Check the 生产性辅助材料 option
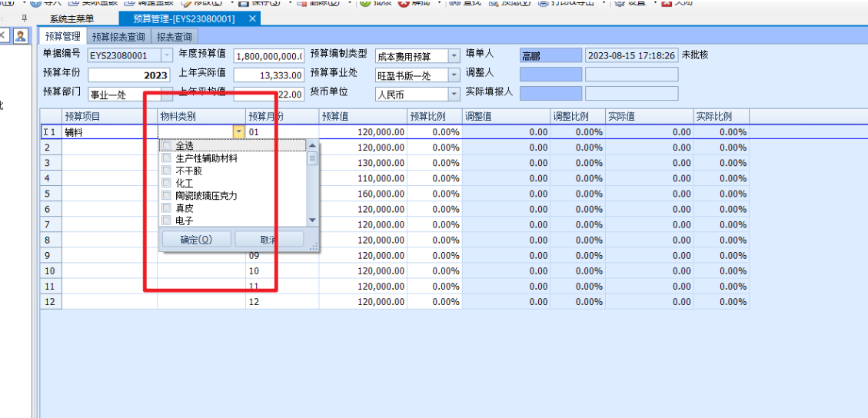Screen dimensions: 868x418 click(166, 159)
